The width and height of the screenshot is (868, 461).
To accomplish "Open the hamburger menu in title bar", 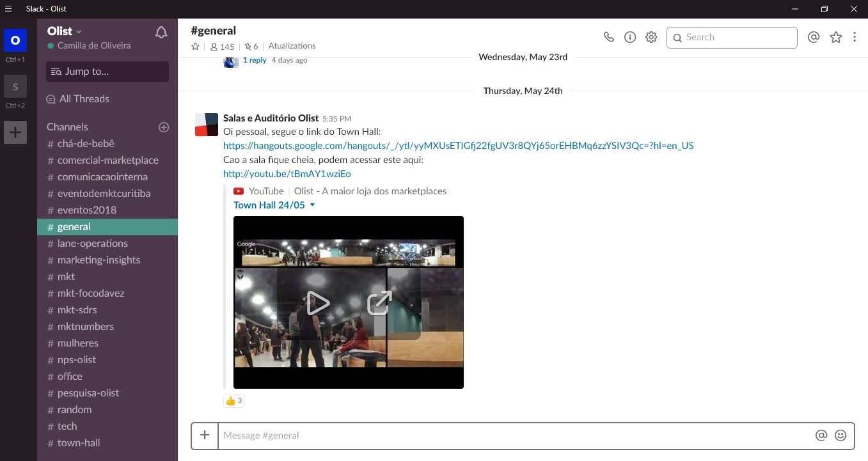I will tap(8, 9).
